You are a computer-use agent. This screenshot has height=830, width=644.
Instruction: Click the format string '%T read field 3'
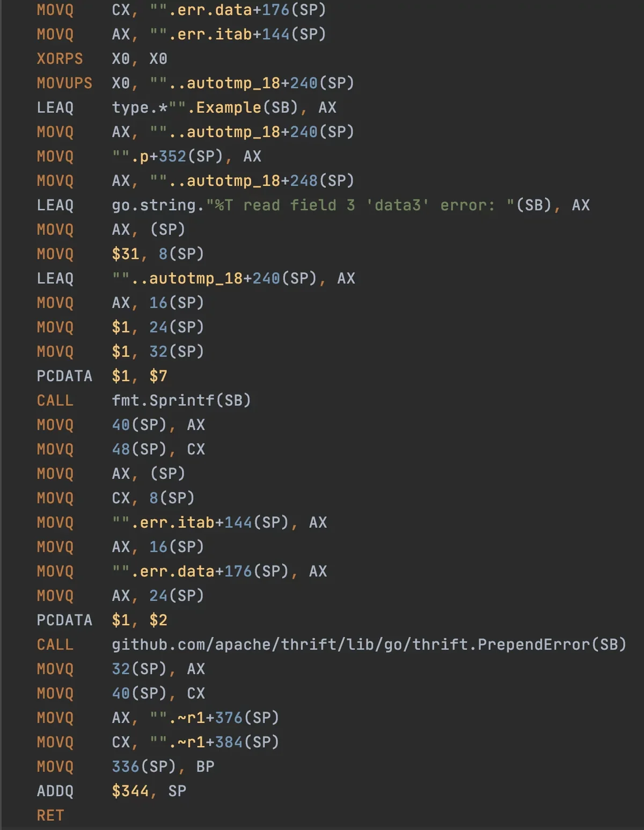[x=280, y=205]
